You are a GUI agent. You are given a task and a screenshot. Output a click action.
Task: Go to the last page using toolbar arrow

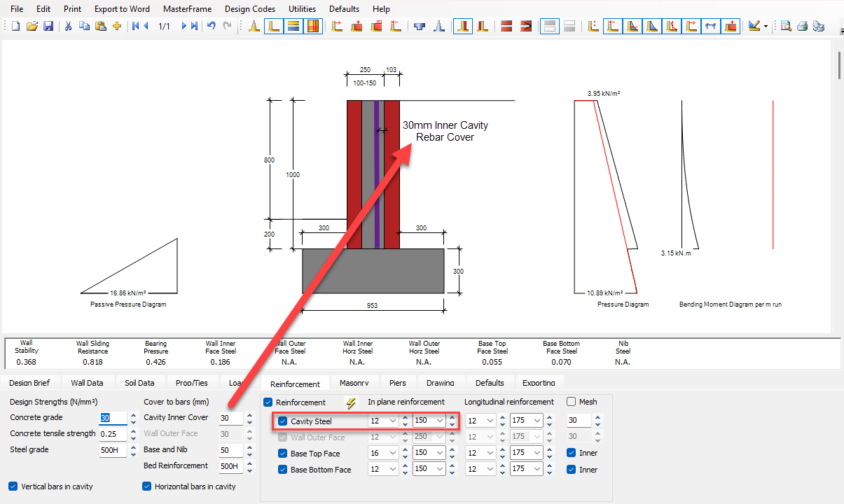pyautogui.click(x=194, y=26)
